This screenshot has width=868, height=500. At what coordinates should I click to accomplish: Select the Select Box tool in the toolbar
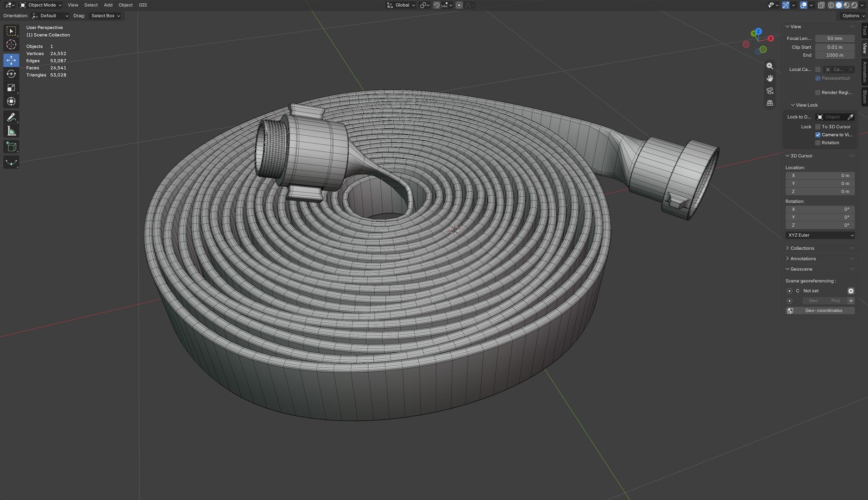11,31
